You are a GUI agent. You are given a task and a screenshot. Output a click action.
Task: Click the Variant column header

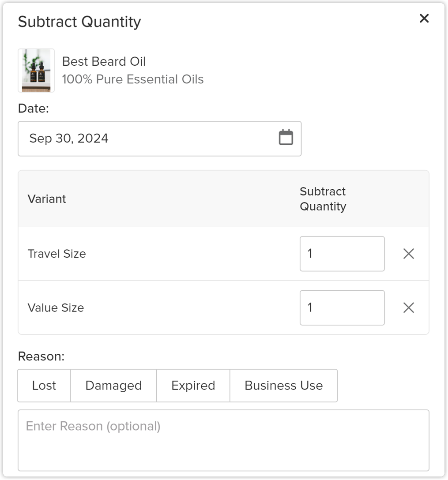pos(47,199)
